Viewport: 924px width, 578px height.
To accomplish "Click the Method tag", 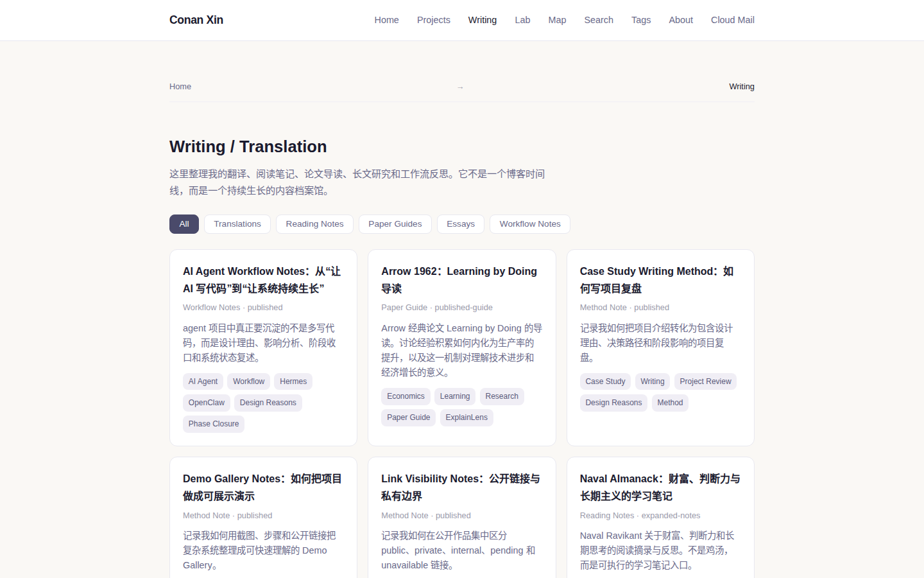I will [670, 403].
